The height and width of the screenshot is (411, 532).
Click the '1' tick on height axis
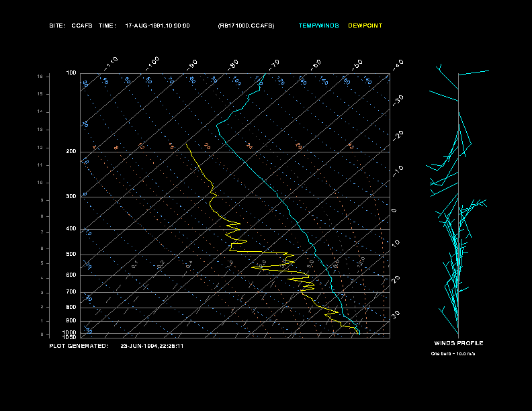click(x=42, y=321)
